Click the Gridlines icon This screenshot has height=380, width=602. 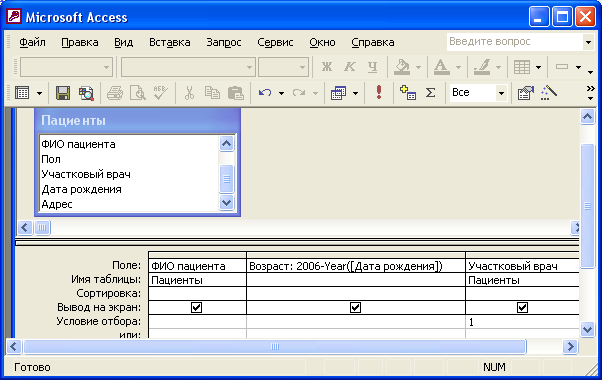click(x=522, y=67)
